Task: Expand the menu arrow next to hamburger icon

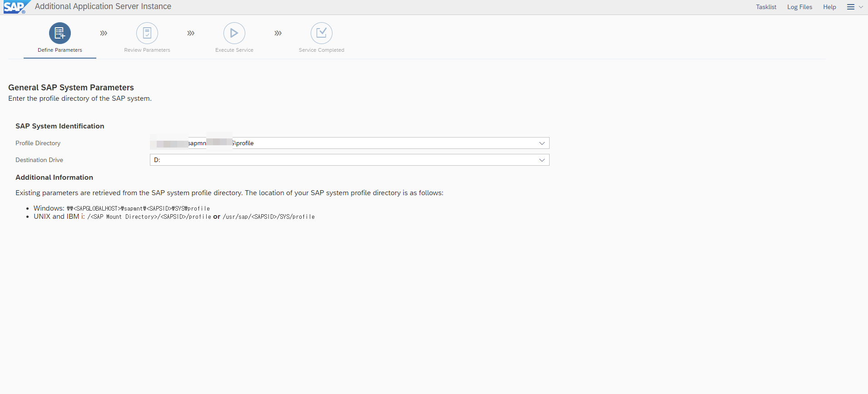Action: [861, 7]
